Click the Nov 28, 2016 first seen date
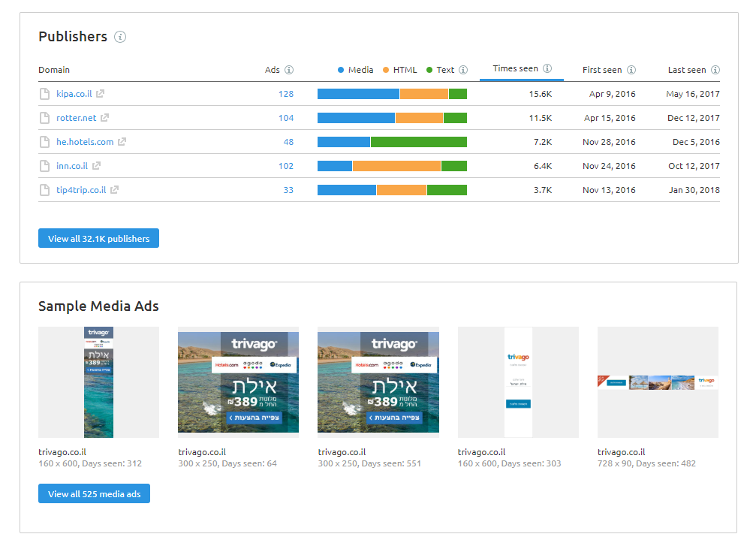The width and height of the screenshot is (756, 540). pyautogui.click(x=609, y=142)
